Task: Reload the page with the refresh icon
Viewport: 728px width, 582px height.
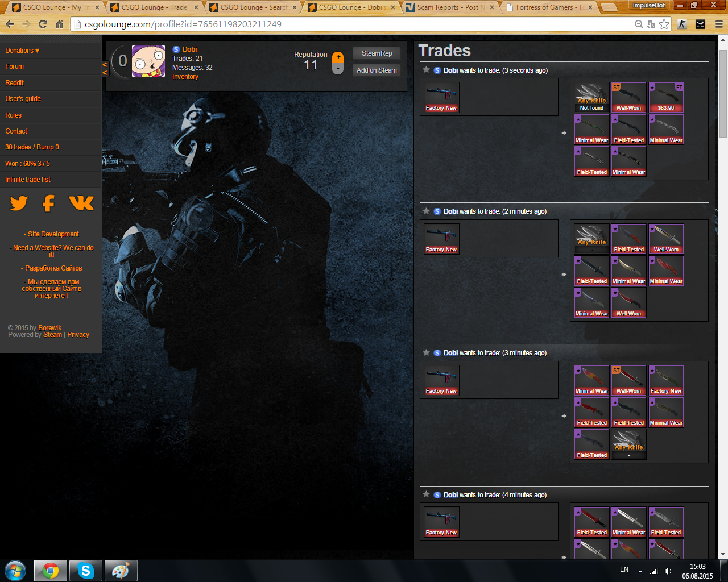Action: point(43,24)
